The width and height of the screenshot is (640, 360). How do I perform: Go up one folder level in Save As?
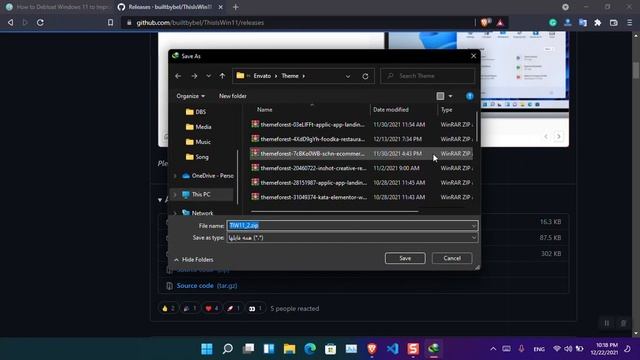222,76
